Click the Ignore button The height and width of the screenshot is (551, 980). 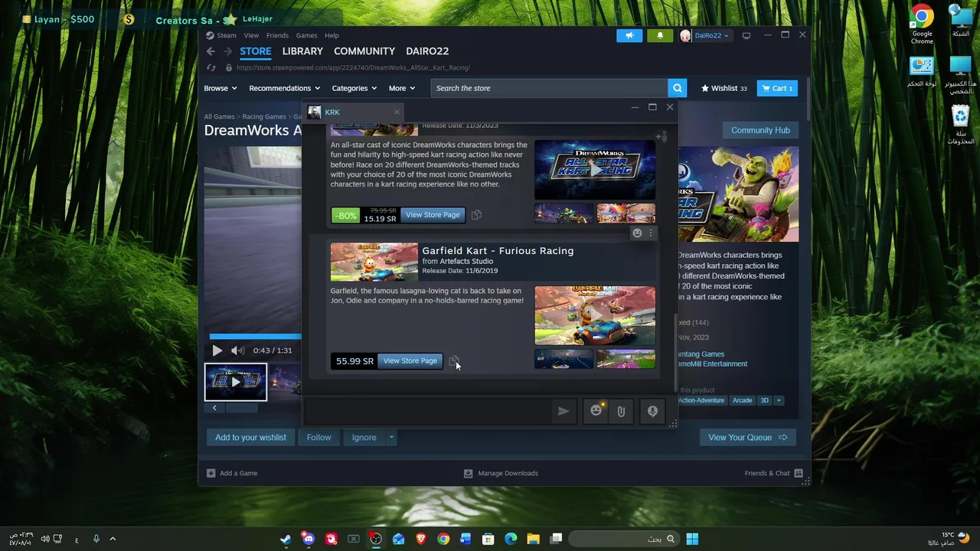[x=364, y=438]
